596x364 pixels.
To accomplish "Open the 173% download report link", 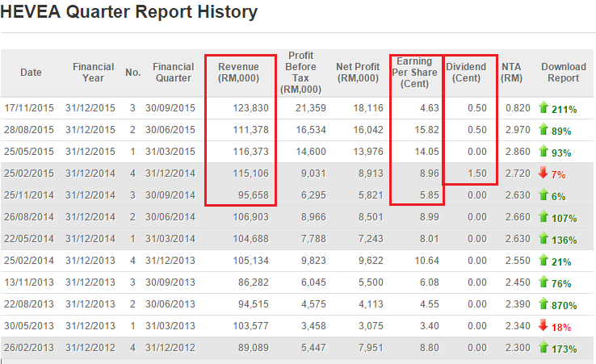I will coord(564,349).
